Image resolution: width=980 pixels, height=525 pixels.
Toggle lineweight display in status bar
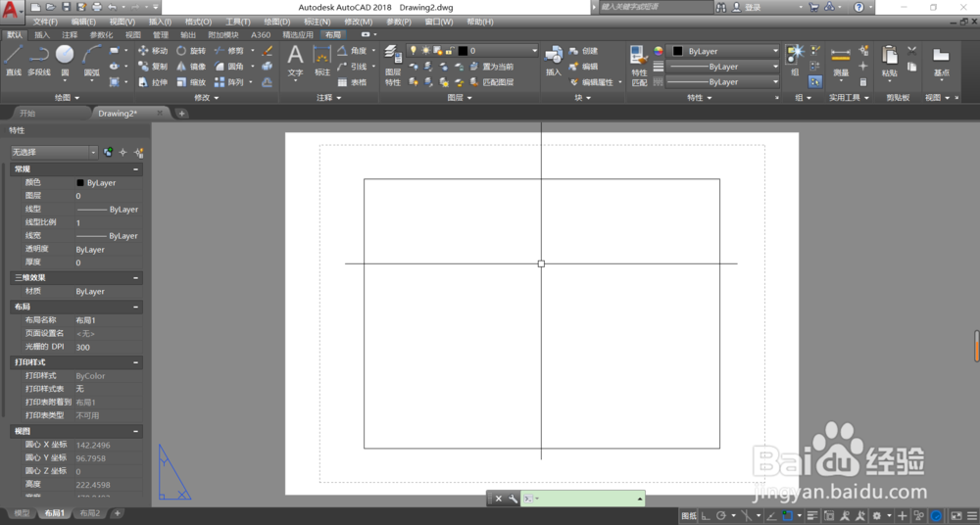(811, 515)
